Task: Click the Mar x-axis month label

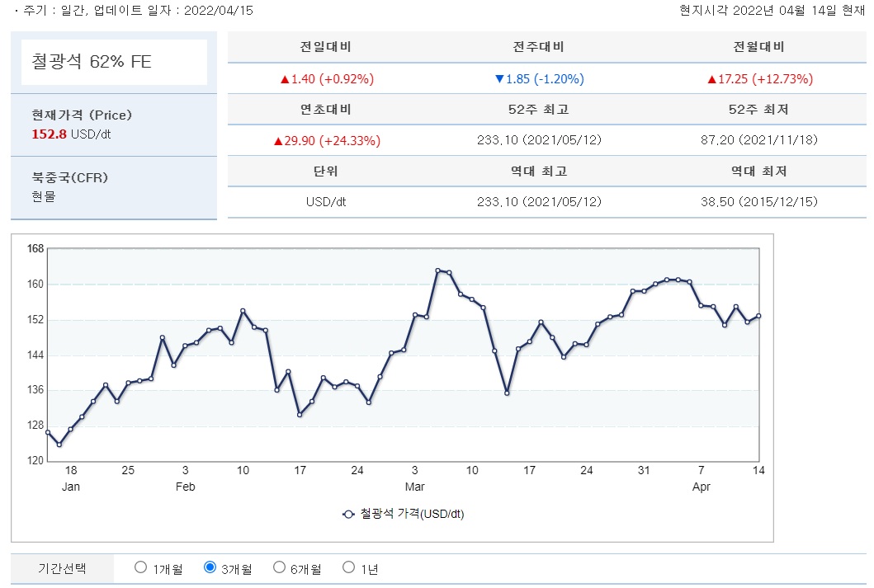Action: [414, 487]
